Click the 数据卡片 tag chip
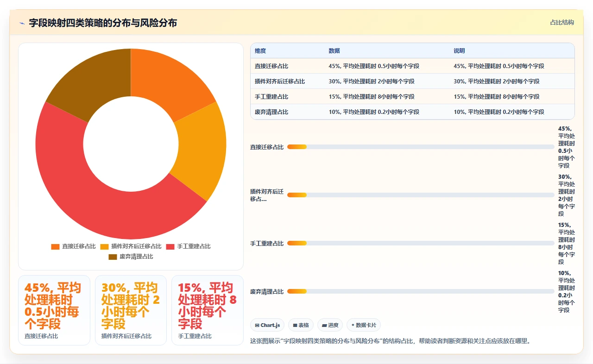593x364 pixels. [364, 325]
